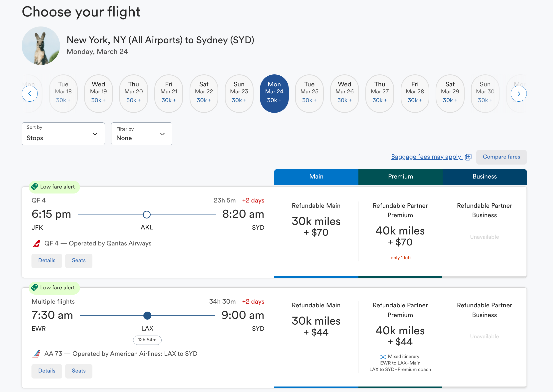Click the Compare fares button

(501, 157)
